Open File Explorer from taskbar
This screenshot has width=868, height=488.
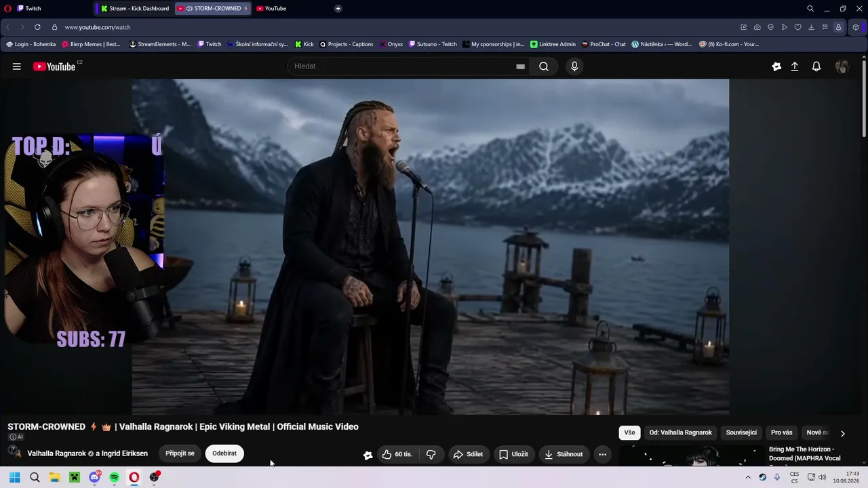54,477
